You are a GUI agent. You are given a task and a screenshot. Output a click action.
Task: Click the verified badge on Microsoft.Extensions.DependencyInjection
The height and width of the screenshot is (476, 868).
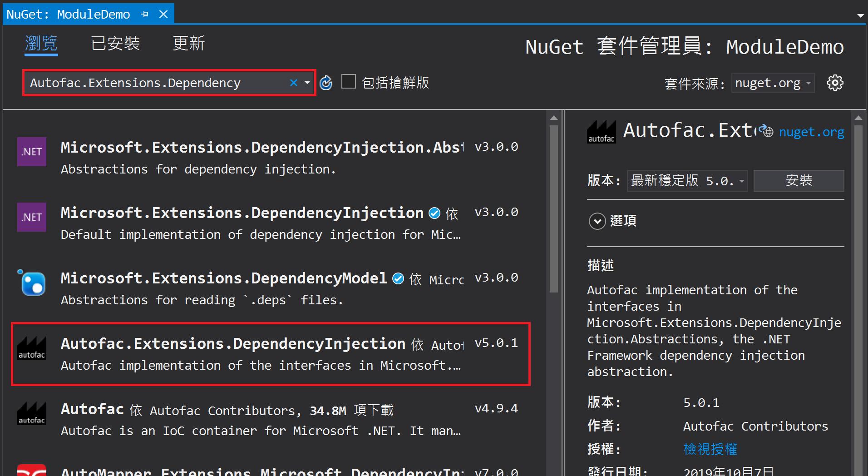434,213
